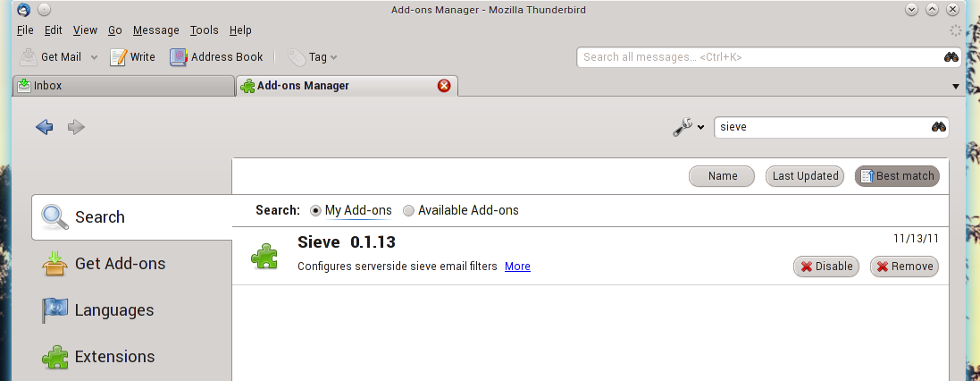
Task: Click the Get Mail toolbar icon
Action: coord(29,57)
